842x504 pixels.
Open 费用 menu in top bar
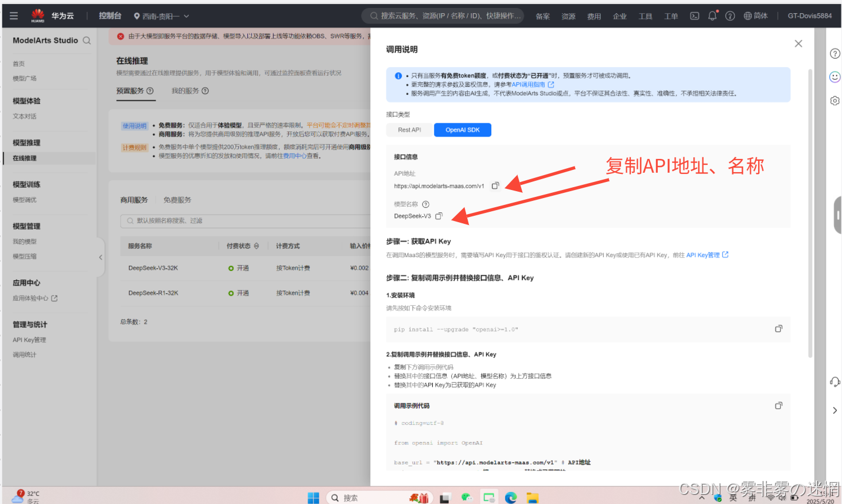click(x=594, y=16)
